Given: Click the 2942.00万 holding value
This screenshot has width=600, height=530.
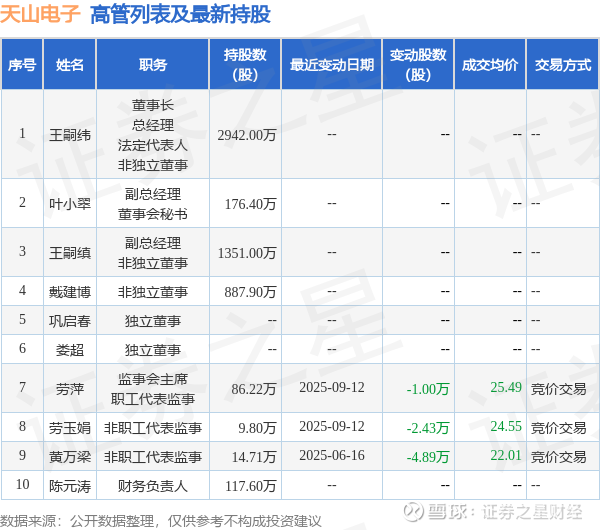Looking at the screenshot, I should point(247,135).
